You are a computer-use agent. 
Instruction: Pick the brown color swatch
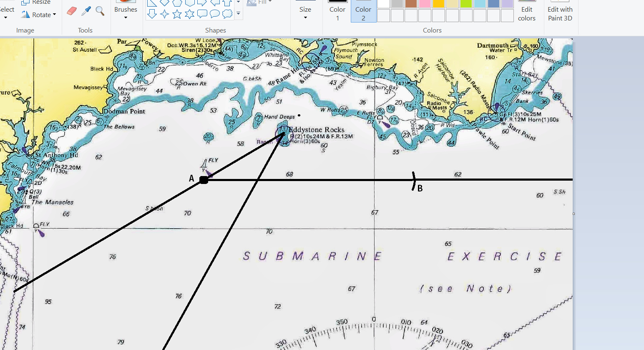411,3
